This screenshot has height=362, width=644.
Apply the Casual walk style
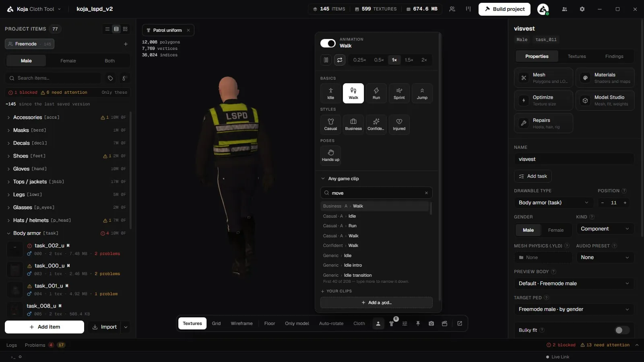pyautogui.click(x=330, y=124)
